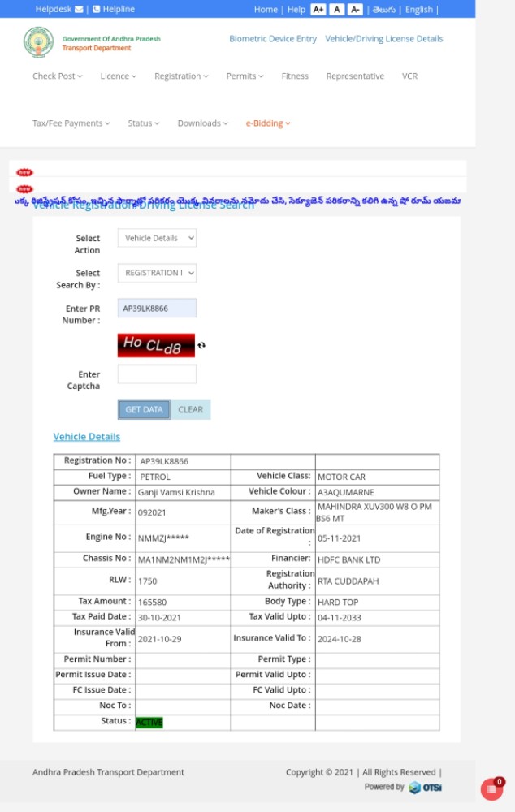The width and height of the screenshot is (515, 812).
Task: Switch language to English
Action: tap(418, 9)
